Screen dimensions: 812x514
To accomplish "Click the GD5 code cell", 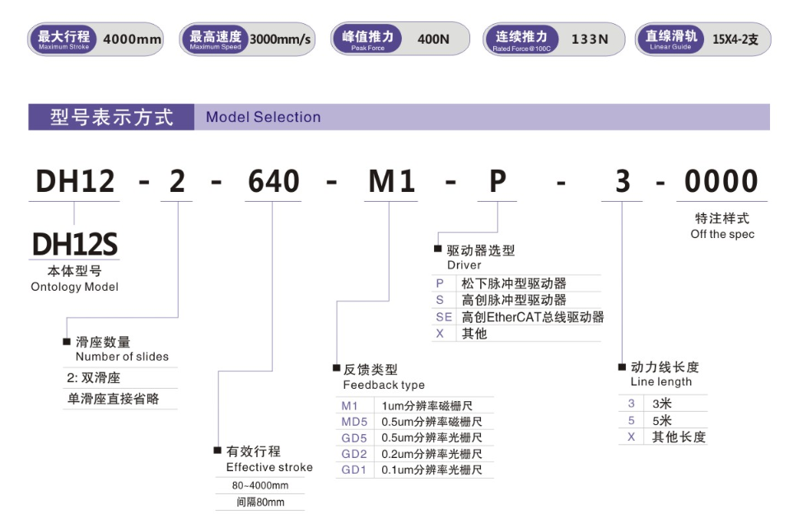I will (x=354, y=438).
